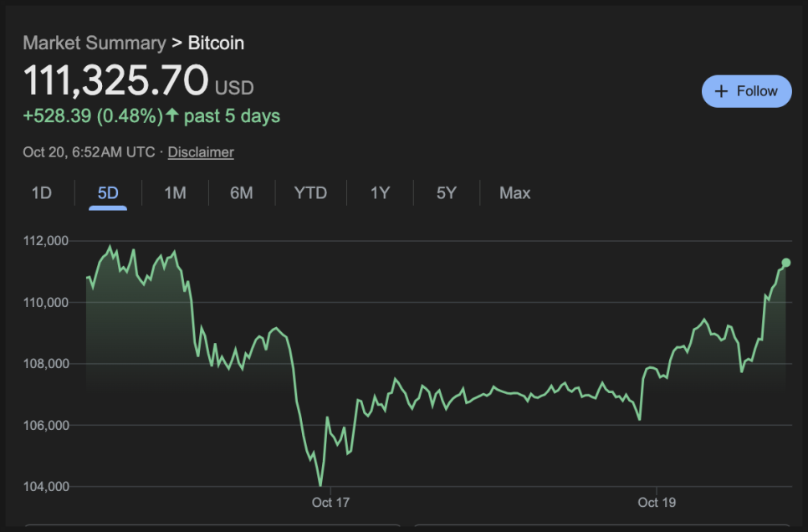The image size is (808, 532).
Task: Click the 104,000 axis label
Action: pyautogui.click(x=45, y=487)
